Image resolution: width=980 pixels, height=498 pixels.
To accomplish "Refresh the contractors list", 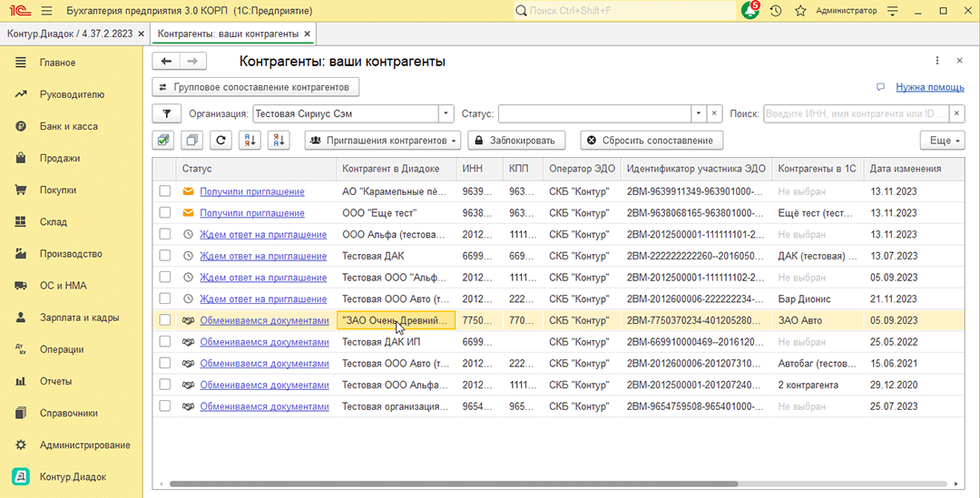I will point(220,141).
